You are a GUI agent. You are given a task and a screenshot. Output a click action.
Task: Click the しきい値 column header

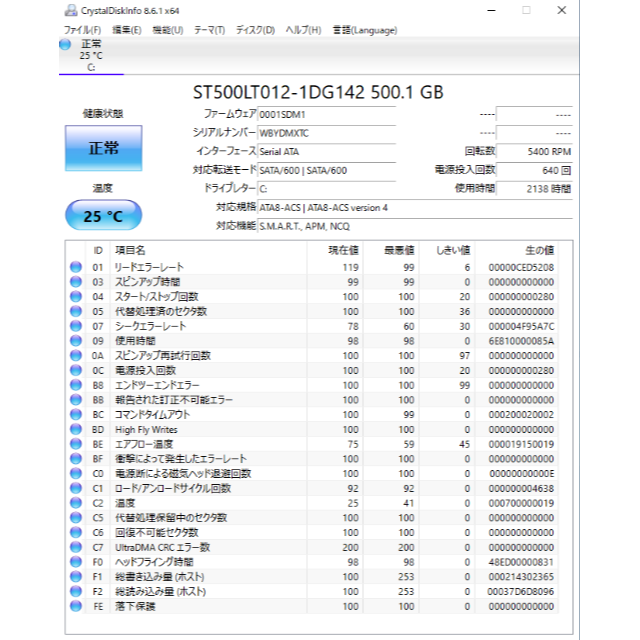click(447, 250)
